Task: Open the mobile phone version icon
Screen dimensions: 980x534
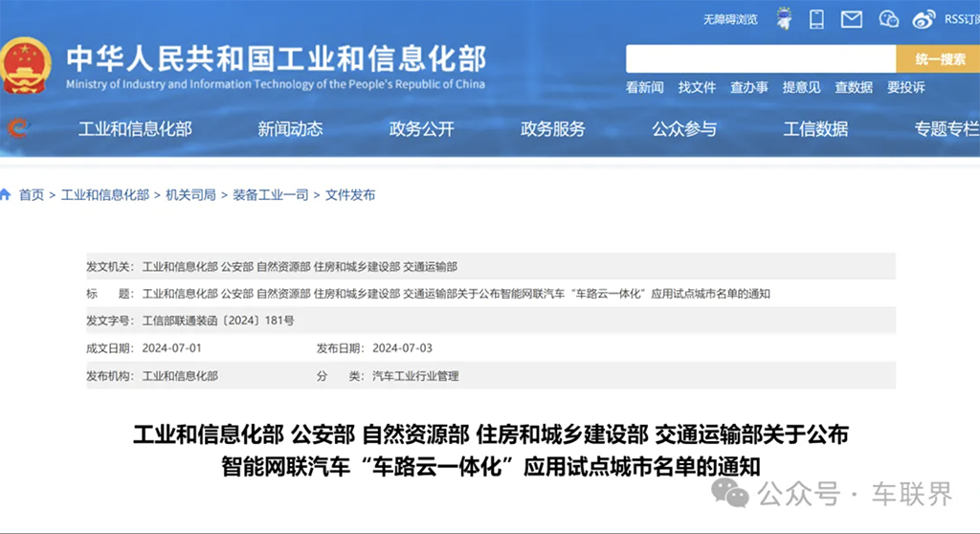Action: coord(816,19)
